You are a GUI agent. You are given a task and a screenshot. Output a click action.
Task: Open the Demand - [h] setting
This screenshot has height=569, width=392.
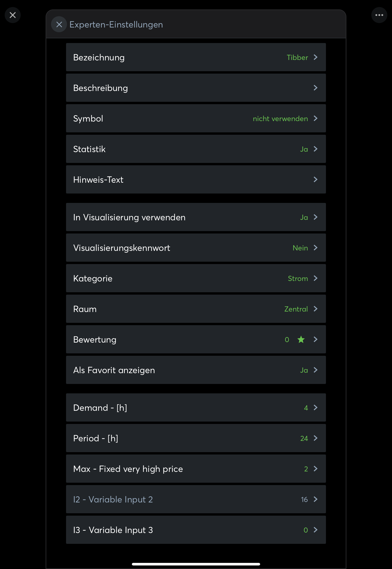pyautogui.click(x=196, y=407)
